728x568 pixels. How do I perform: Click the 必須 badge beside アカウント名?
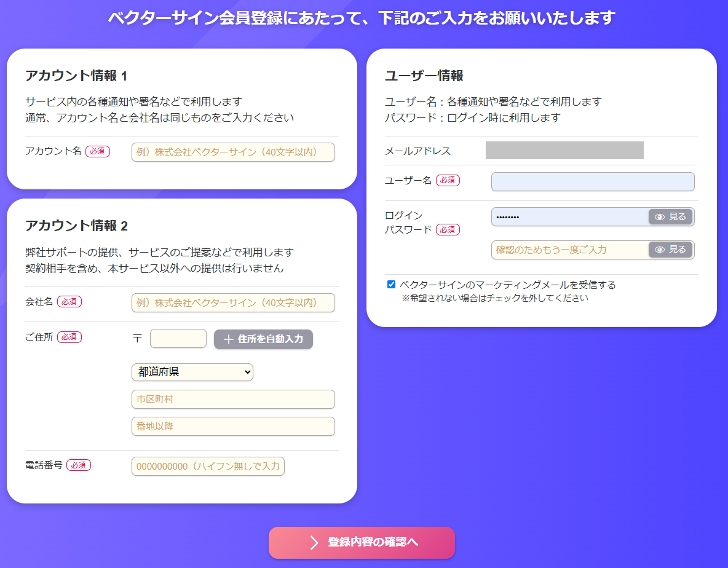[98, 151]
